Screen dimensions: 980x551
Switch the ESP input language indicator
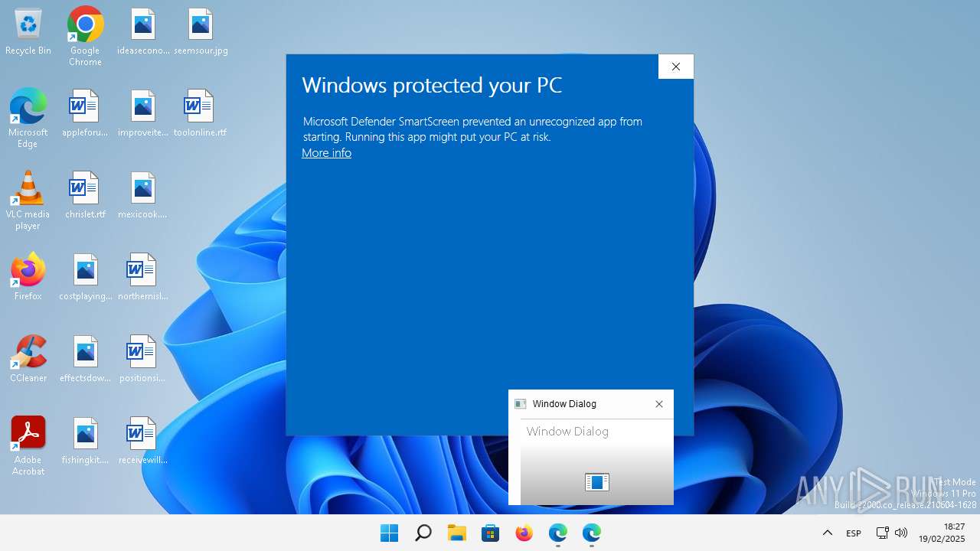point(854,533)
